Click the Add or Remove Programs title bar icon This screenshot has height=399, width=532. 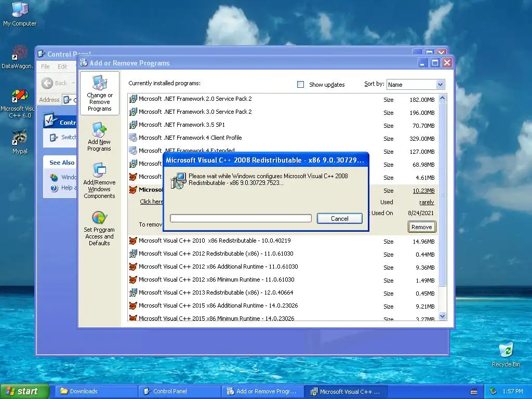84,62
